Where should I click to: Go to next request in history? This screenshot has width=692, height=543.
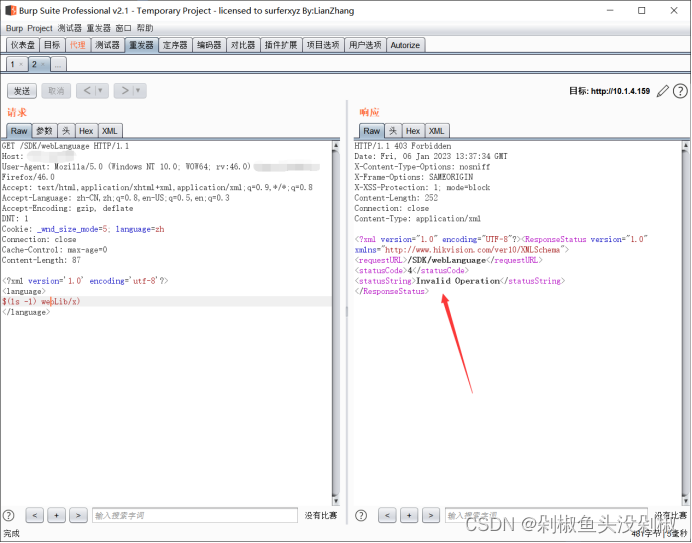(124, 90)
